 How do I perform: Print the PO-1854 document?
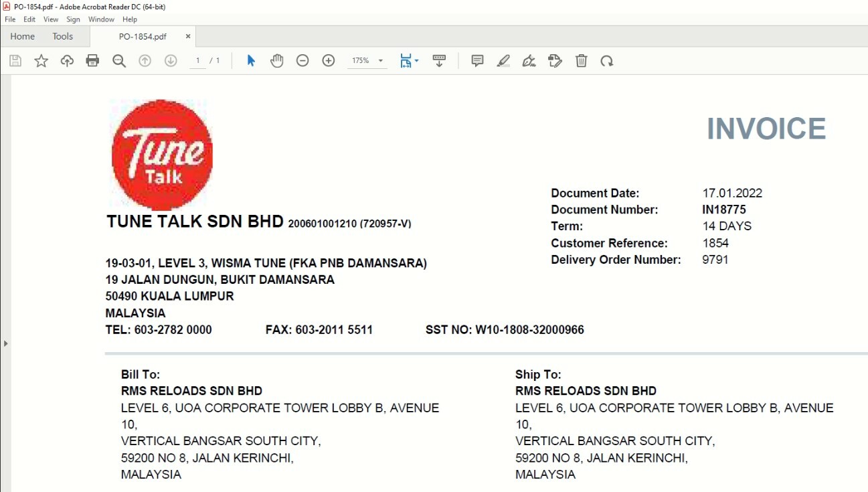tap(92, 61)
